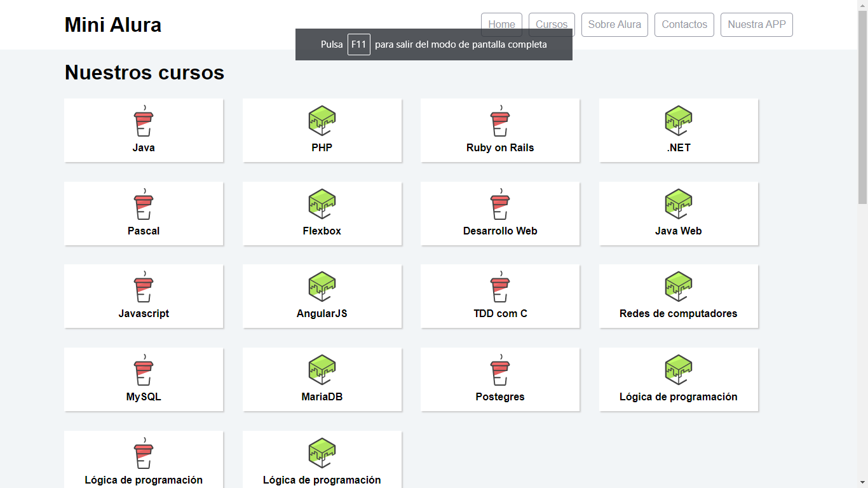868x488 pixels.
Task: Open the MariaDB course cube icon
Action: (x=322, y=370)
